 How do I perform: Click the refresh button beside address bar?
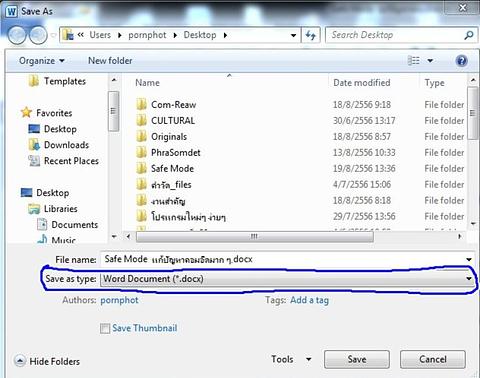tap(311, 35)
